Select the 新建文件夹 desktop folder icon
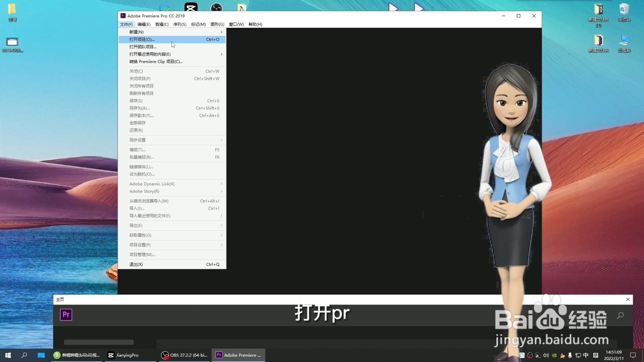This screenshot has height=362, width=644. click(599, 43)
